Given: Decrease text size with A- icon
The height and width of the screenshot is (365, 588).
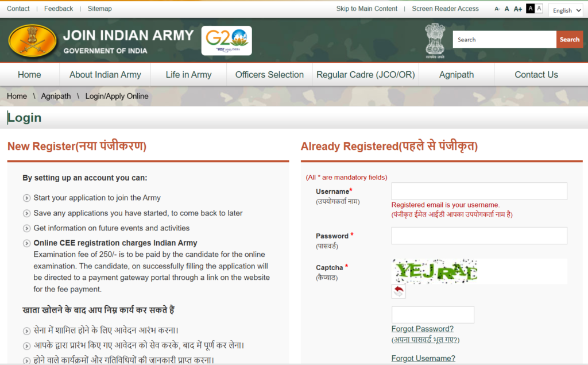Looking at the screenshot, I should [497, 9].
